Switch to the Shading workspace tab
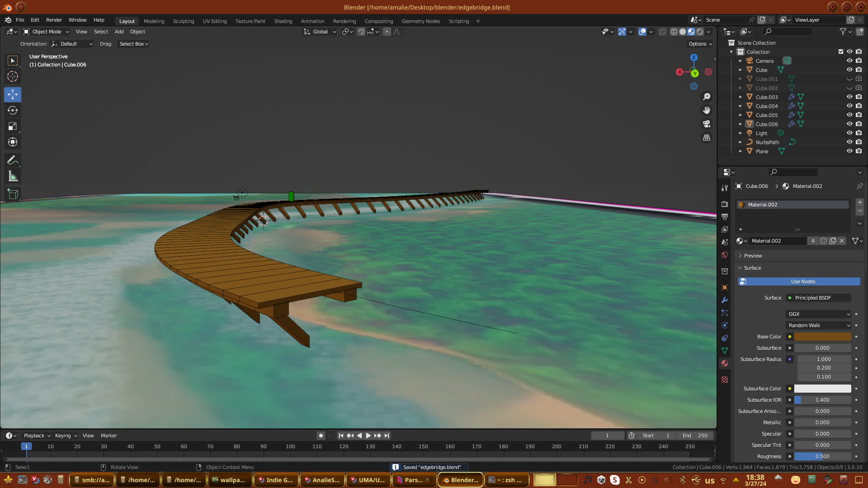Viewport: 868px width, 488px height. click(283, 21)
